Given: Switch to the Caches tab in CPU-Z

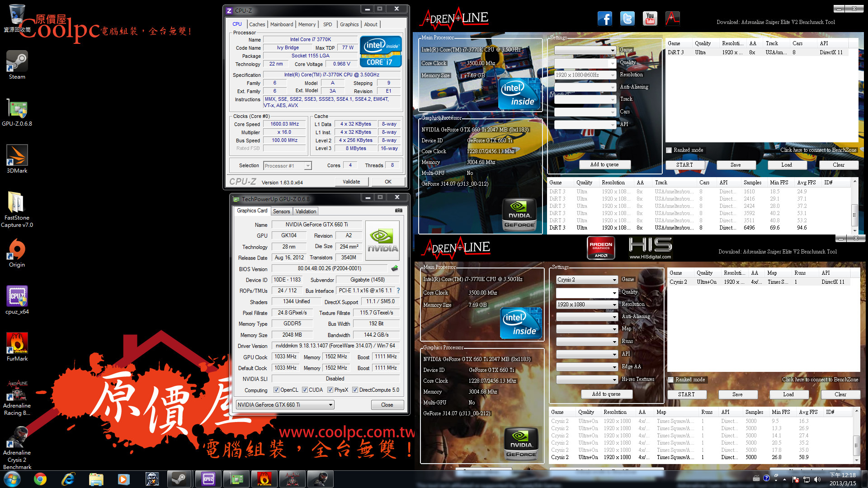Looking at the screenshot, I should pyautogui.click(x=257, y=24).
